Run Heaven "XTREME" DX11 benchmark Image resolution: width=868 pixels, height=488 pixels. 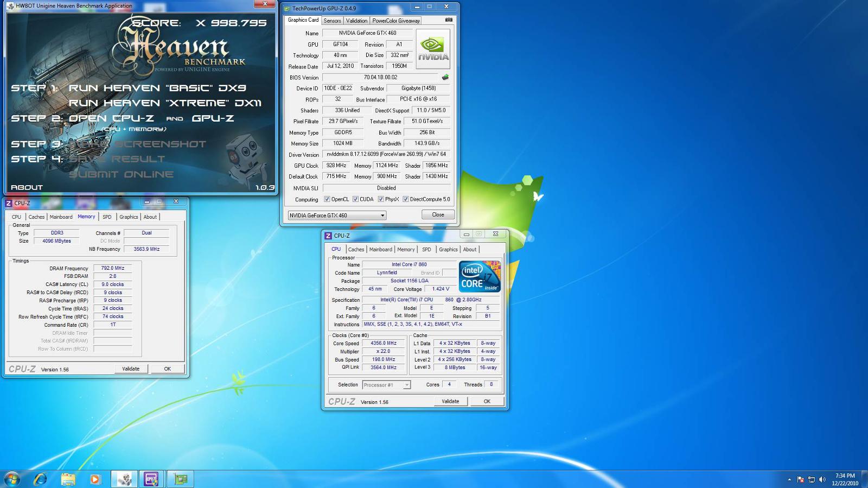click(x=165, y=103)
